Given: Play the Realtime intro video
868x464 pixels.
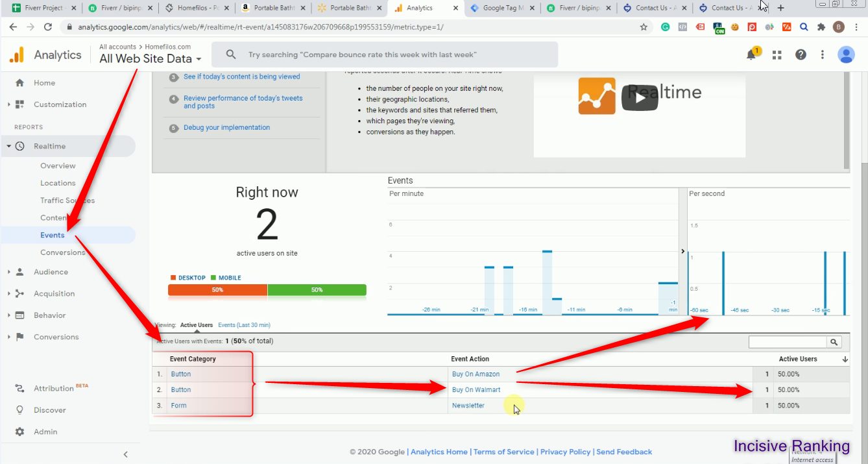Looking at the screenshot, I should [640, 97].
